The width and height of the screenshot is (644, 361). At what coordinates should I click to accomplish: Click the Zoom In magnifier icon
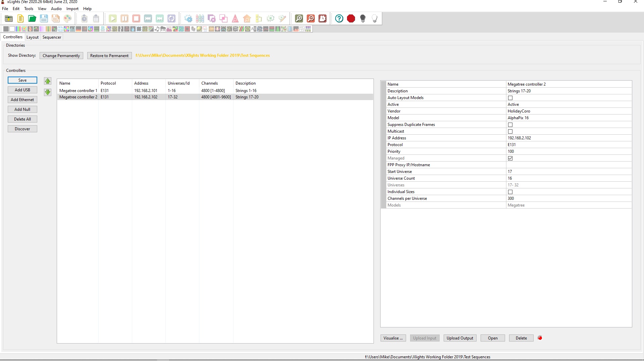click(299, 18)
